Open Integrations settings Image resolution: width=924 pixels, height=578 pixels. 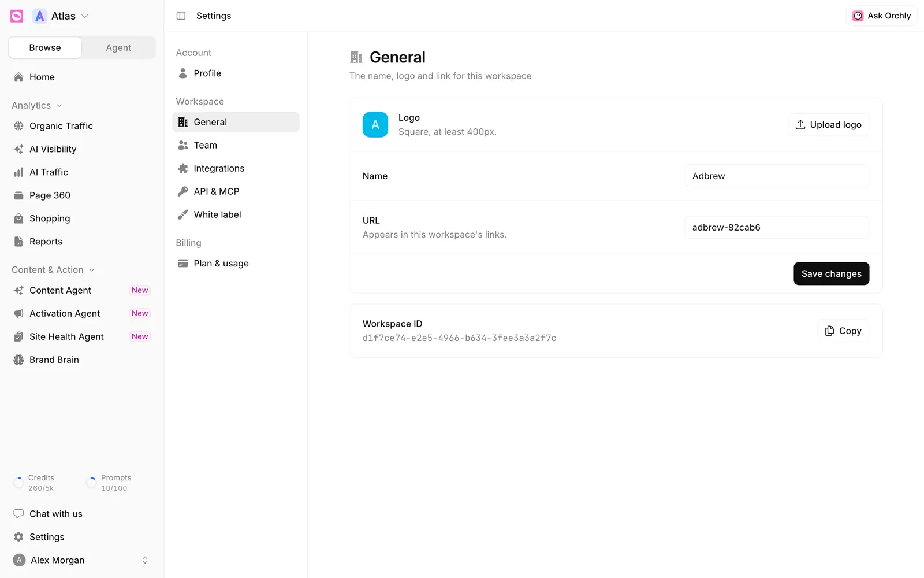(x=236, y=168)
